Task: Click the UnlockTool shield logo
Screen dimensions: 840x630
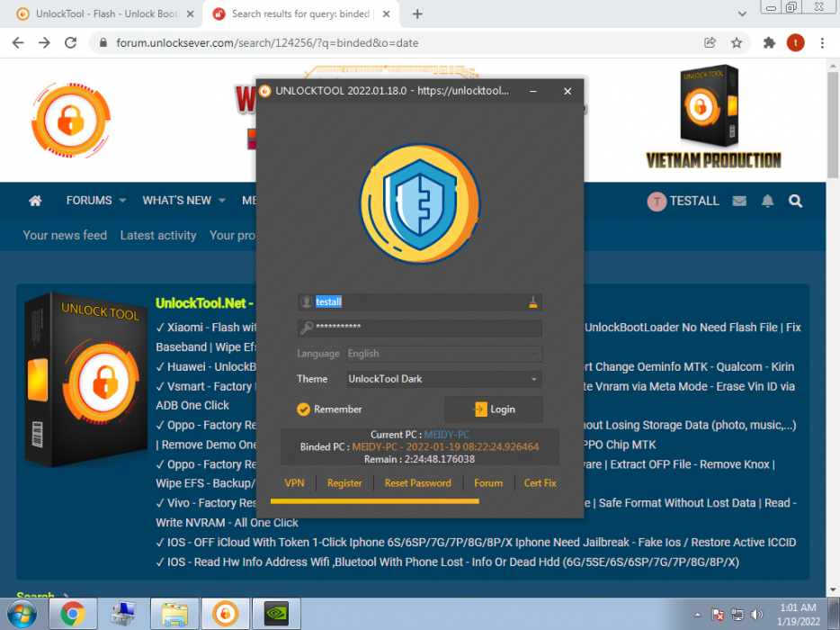Action: click(x=419, y=203)
